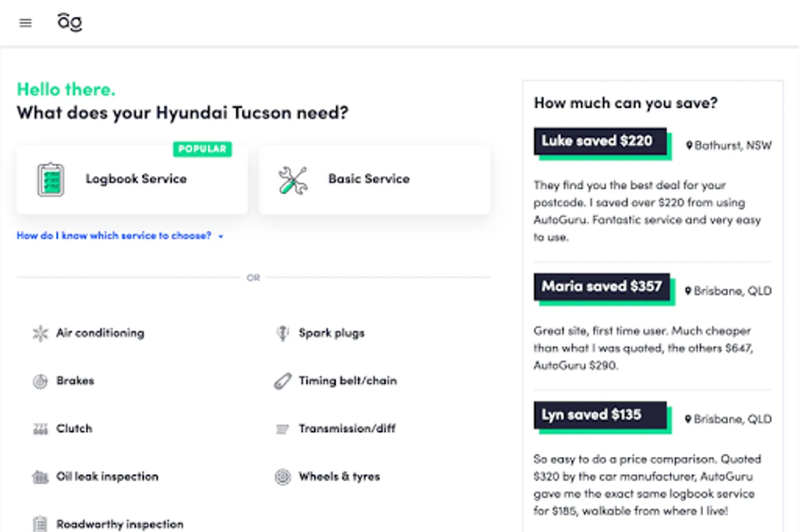Open 'How do I know which service to choose?'
This screenshot has width=799, height=532.
[x=114, y=236]
